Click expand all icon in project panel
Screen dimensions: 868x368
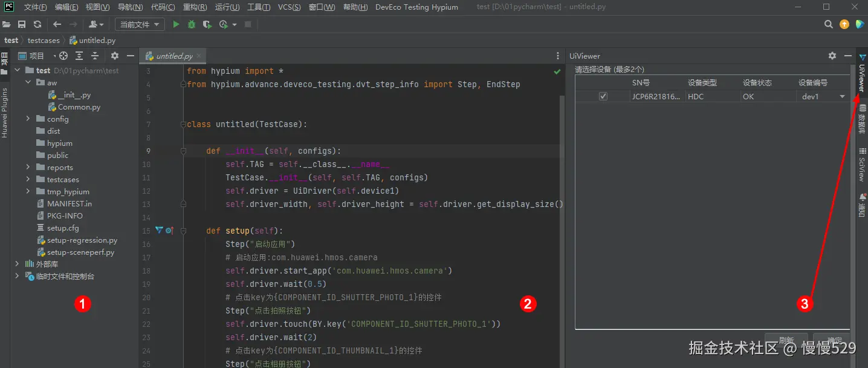point(79,56)
